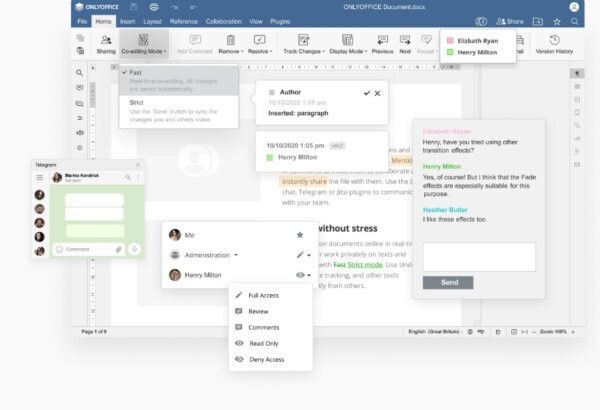600x410 pixels.
Task: Click the Telegram microphone icon
Action: 134,249
